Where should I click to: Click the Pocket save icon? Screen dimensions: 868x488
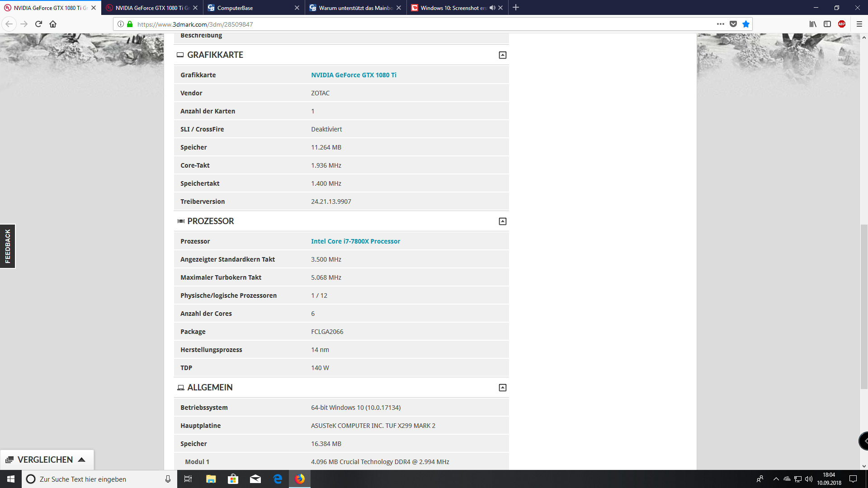733,24
